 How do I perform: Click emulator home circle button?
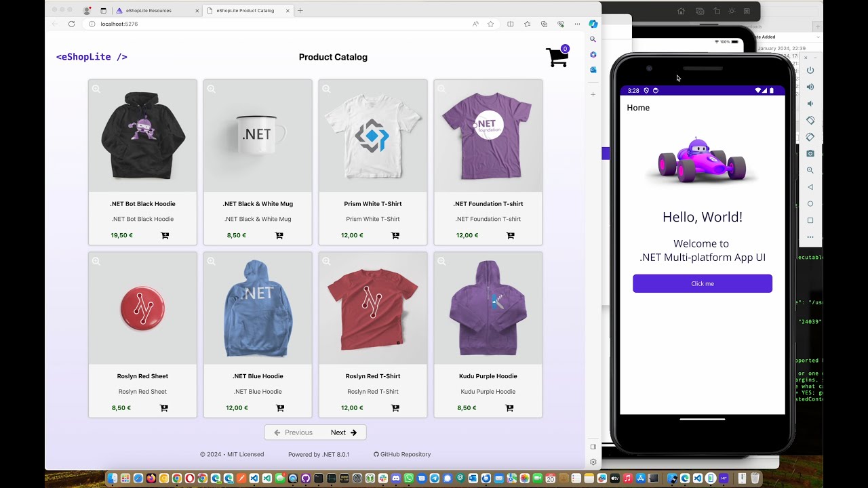(810, 203)
